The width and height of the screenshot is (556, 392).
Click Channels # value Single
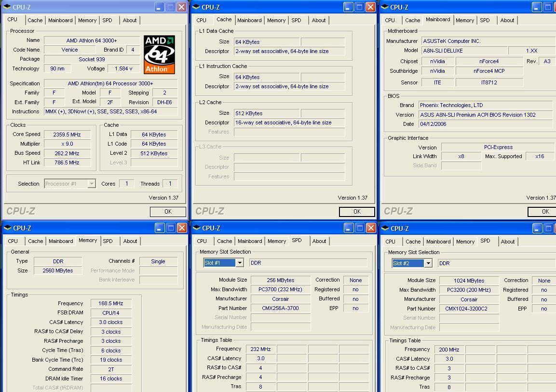(158, 261)
